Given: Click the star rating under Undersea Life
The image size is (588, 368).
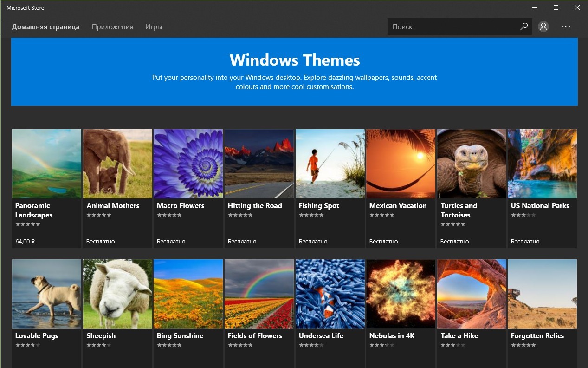Looking at the screenshot, I should point(311,345).
